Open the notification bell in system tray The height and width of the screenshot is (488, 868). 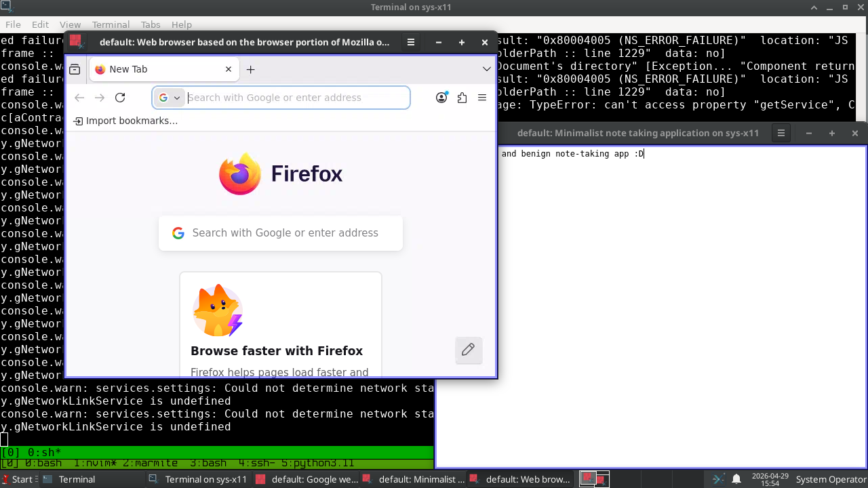point(736,479)
